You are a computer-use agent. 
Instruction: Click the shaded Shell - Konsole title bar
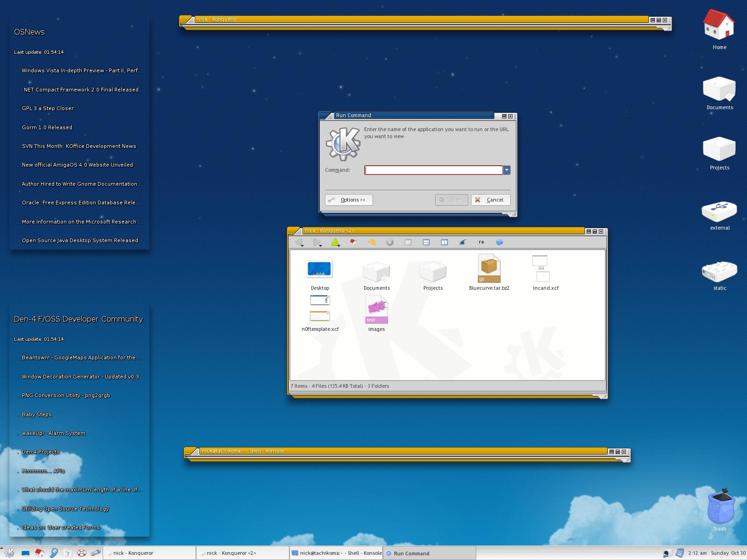[x=404, y=451]
